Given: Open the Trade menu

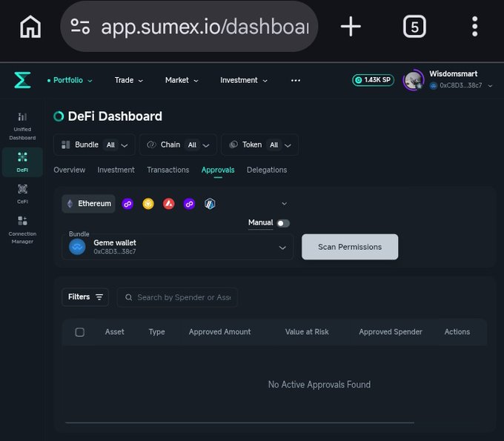Looking at the screenshot, I should pyautogui.click(x=128, y=80).
